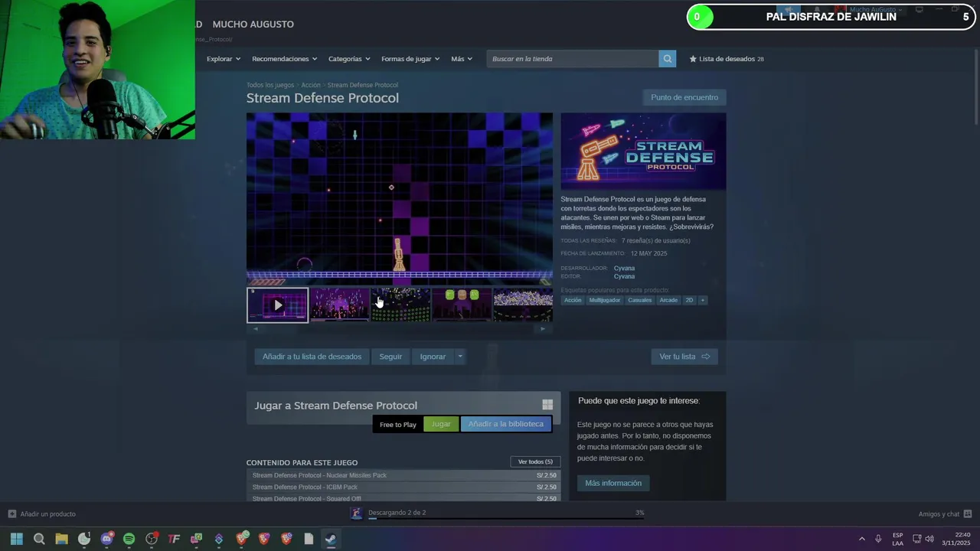Expand the Recomendaciones dropdown menu
This screenshot has width=980, height=551.
[x=285, y=59]
